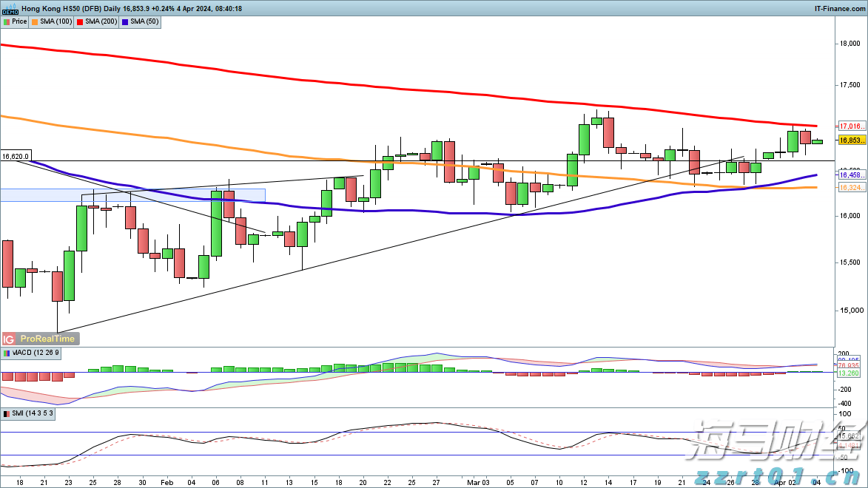
Task: Open the SMA (100) indicator settings label
Action: click(55, 21)
